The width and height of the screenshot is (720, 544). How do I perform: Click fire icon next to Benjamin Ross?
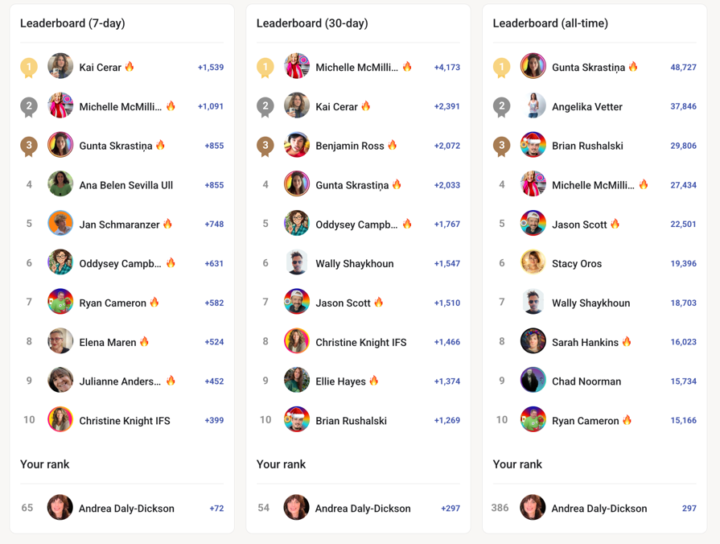(392, 146)
